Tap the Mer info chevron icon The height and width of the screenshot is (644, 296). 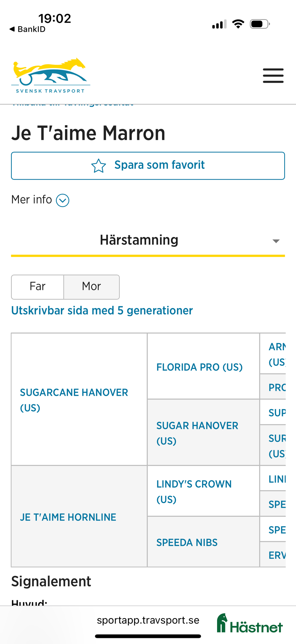pyautogui.click(x=62, y=200)
